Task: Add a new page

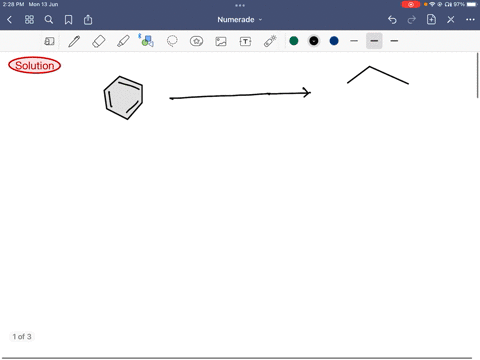Action: [x=431, y=20]
